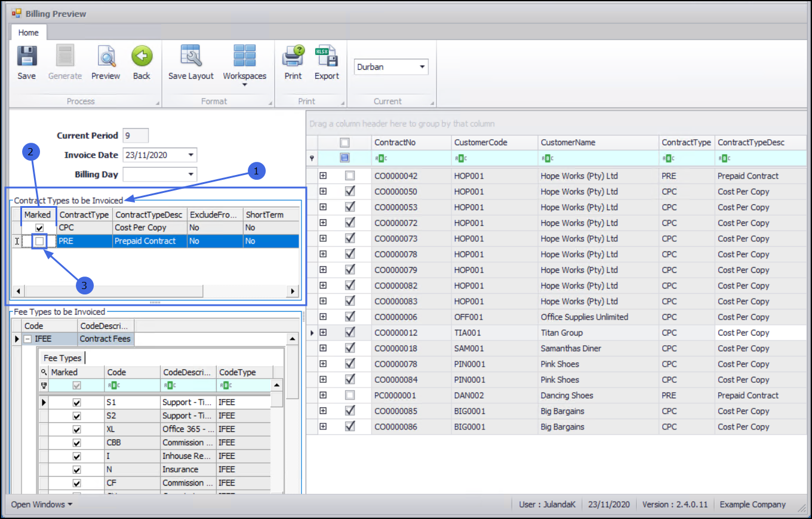Export the grid using Export icon
This screenshot has width=812, height=519.
[x=327, y=57]
